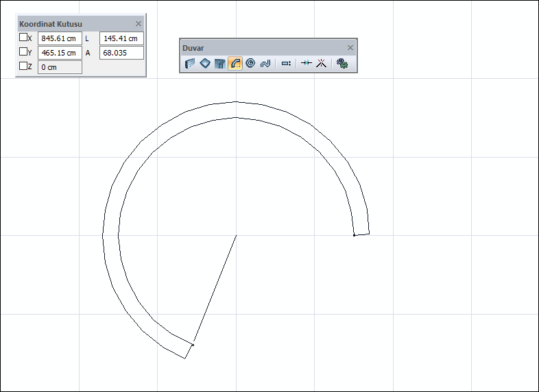This screenshot has height=392, width=539.
Task: Choose the third wall icon in Duvar toolbar
Action: pos(220,64)
